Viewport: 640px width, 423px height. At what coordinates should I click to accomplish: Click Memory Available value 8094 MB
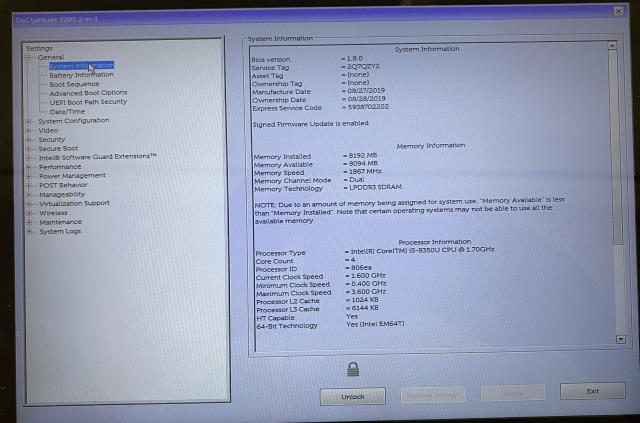363,164
